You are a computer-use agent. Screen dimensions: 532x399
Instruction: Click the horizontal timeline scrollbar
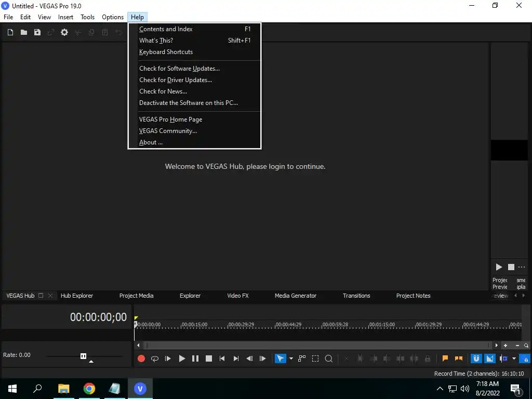pyautogui.click(x=318, y=345)
